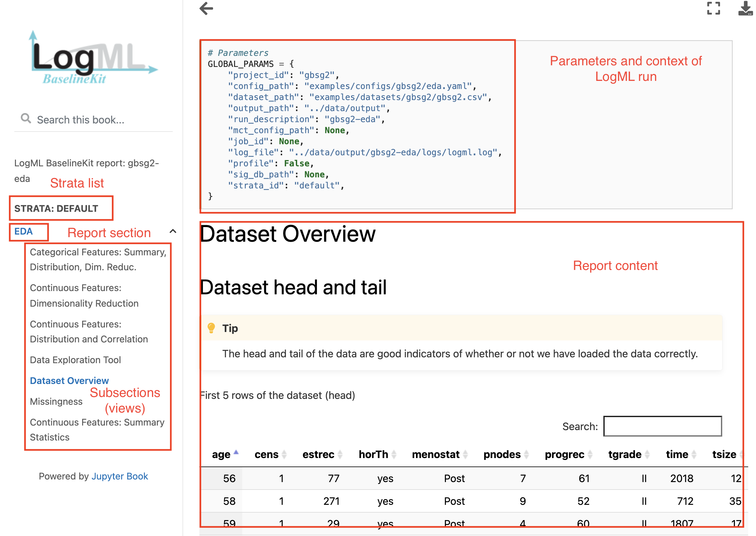Open LogML BaselineKit report: gbsg2-eda link
Viewport: 756px width, 536px height.
point(86,171)
